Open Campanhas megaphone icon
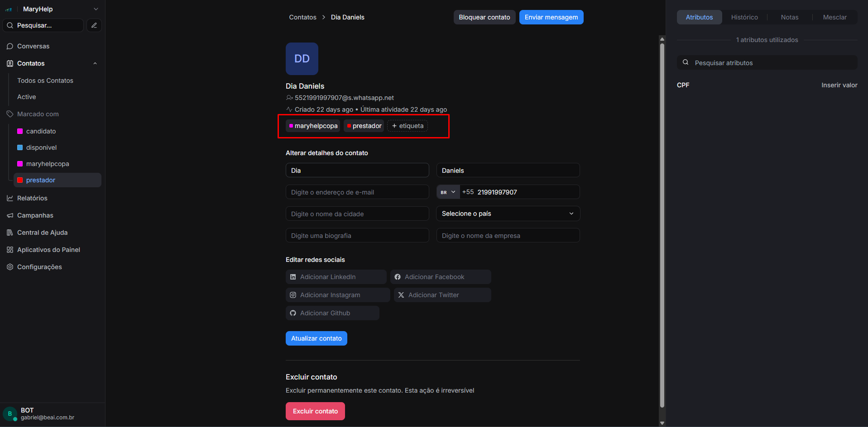 [10, 215]
